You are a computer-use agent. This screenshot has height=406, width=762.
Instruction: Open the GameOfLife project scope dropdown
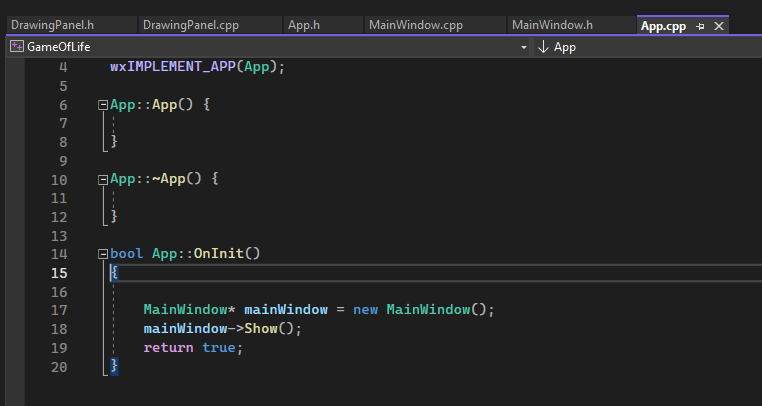tap(524, 47)
